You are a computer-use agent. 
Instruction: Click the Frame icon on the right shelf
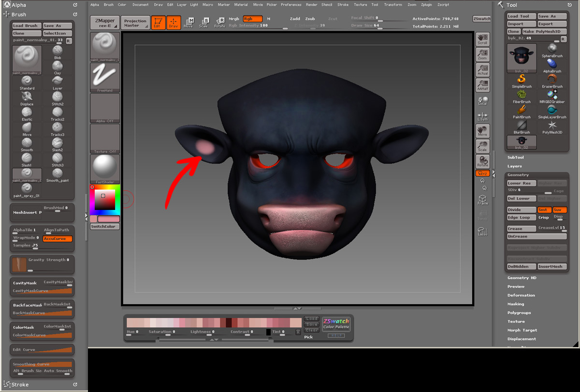click(x=482, y=198)
